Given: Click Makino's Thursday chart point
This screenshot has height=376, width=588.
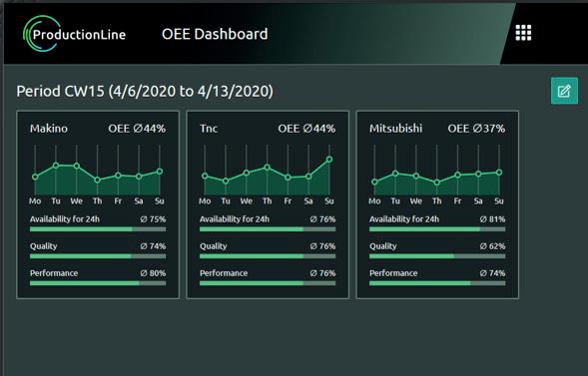Looking at the screenshot, I should coord(98,180).
